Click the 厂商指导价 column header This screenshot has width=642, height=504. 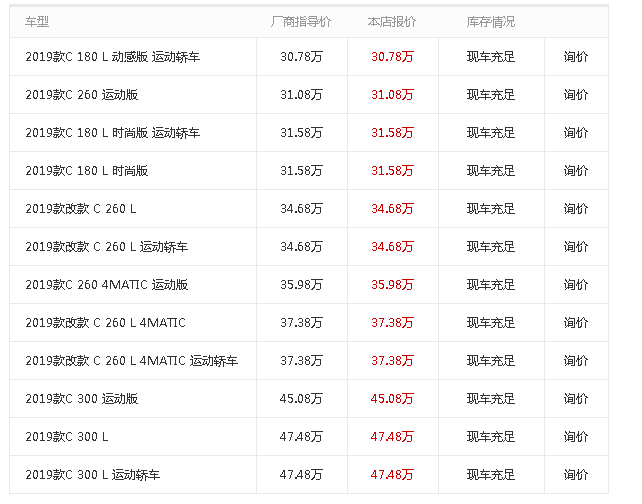pyautogui.click(x=301, y=21)
